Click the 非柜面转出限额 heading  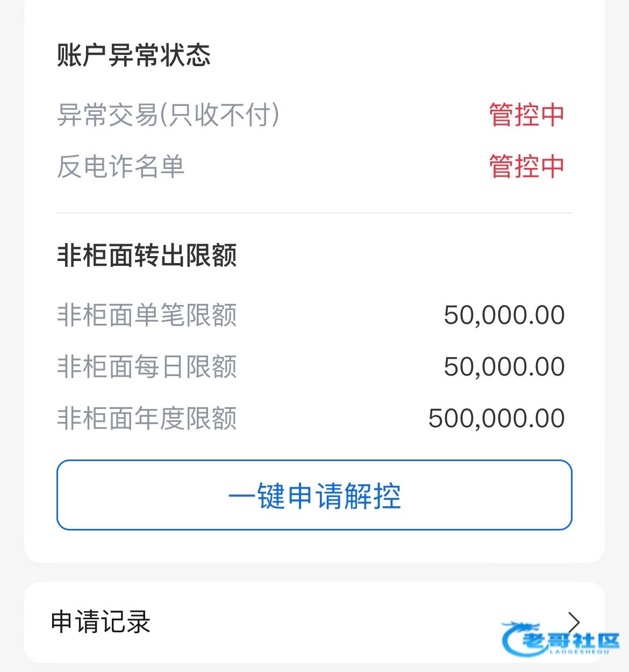pyautogui.click(x=147, y=255)
